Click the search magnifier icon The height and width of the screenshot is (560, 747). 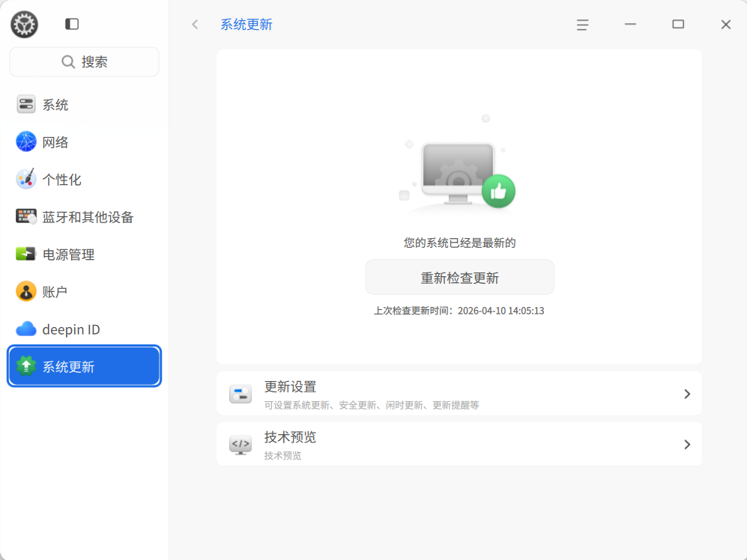(68, 61)
